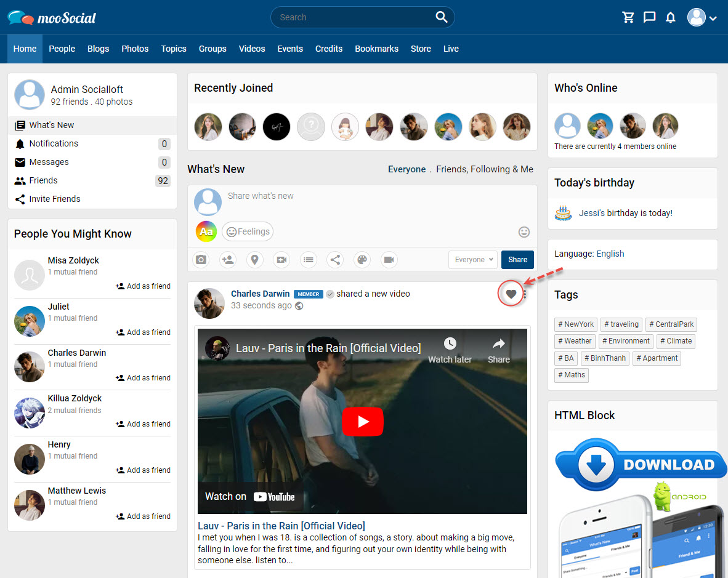Add Juliet as friend

(x=143, y=332)
